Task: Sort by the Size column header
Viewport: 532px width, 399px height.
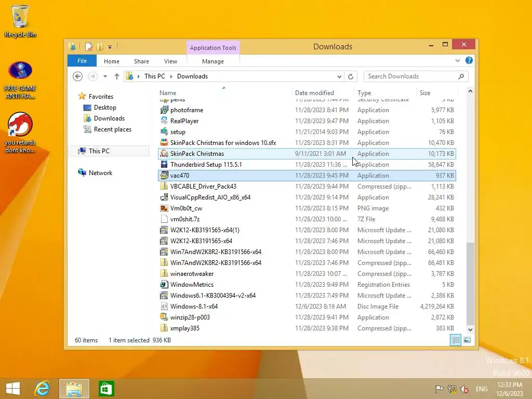Action: 437,92
